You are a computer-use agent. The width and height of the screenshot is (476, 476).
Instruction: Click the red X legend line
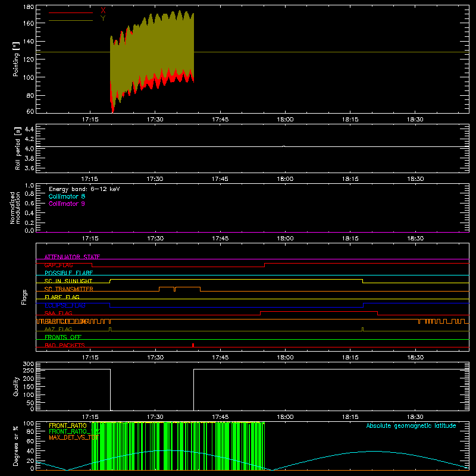click(71, 12)
